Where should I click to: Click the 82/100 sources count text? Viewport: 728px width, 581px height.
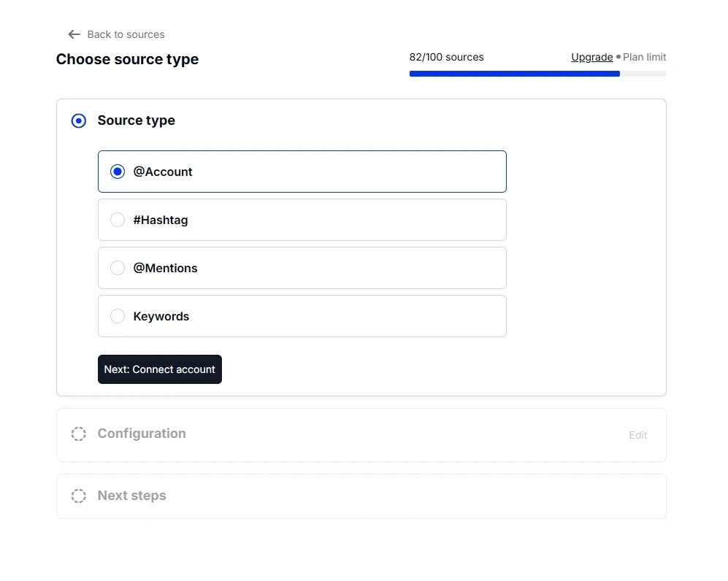point(446,57)
